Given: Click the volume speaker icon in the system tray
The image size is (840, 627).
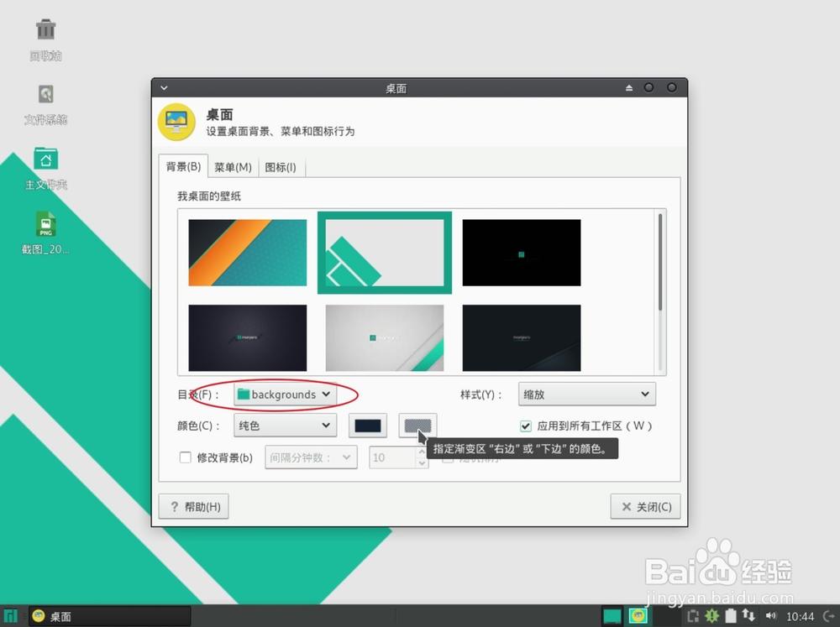Looking at the screenshot, I should 770,615.
